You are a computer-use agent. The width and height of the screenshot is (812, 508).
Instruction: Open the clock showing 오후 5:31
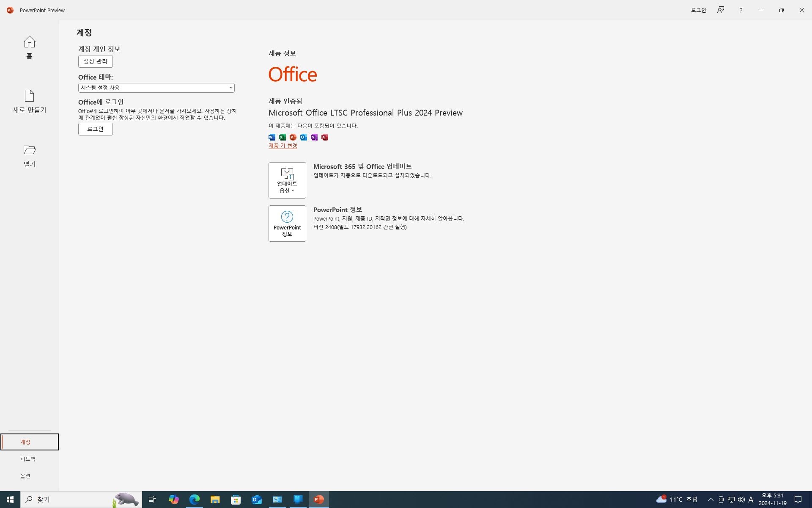772,500
